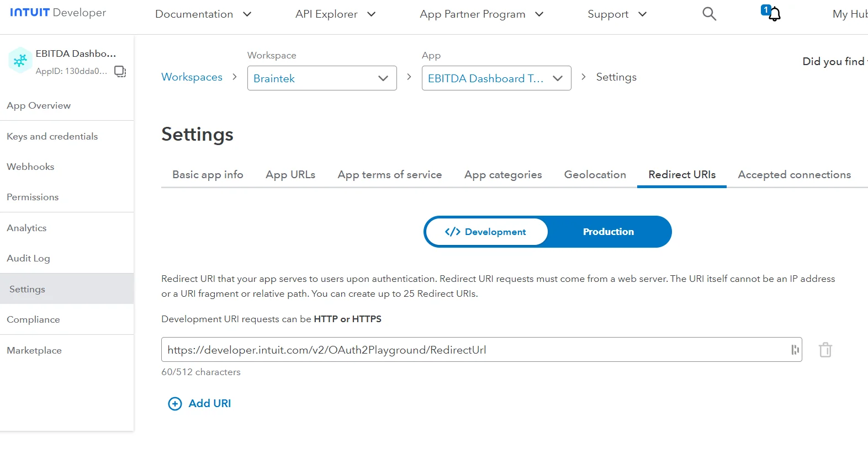Copy the AppID with the copy icon
Viewport: 868px width, 470px height.
coord(120,71)
